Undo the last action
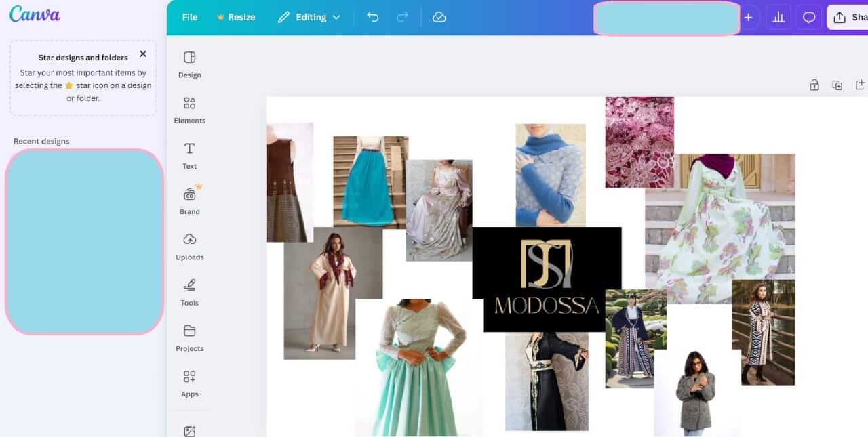The image size is (868, 437). [372, 17]
